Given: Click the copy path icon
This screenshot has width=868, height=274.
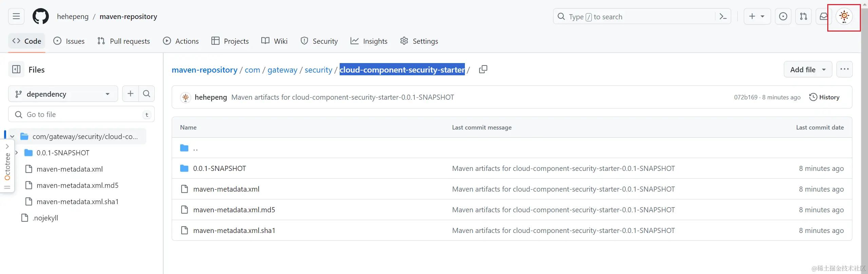Looking at the screenshot, I should [483, 70].
